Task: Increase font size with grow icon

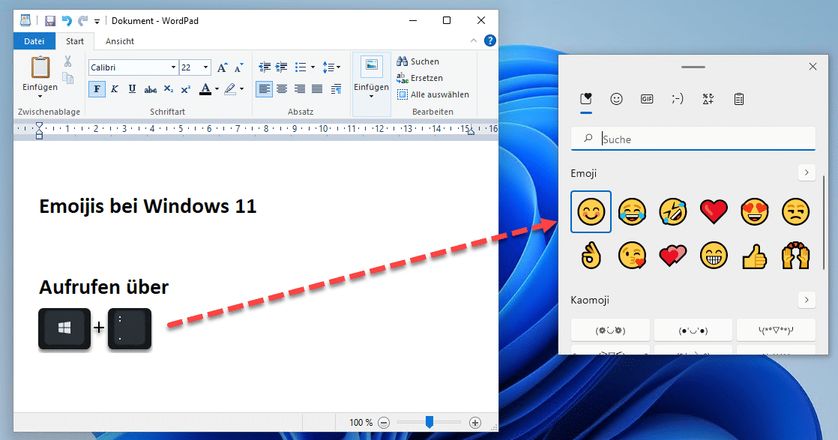Action: pyautogui.click(x=222, y=67)
